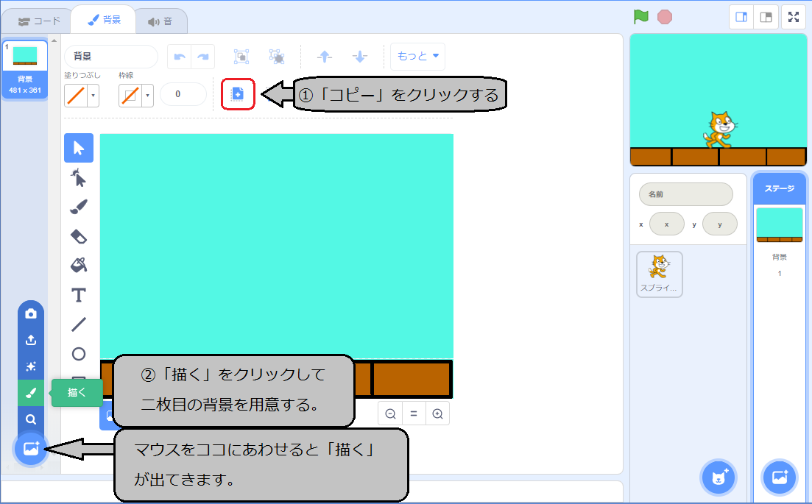Select the ステージ panel header
This screenshot has height=504, width=812.
[780, 188]
